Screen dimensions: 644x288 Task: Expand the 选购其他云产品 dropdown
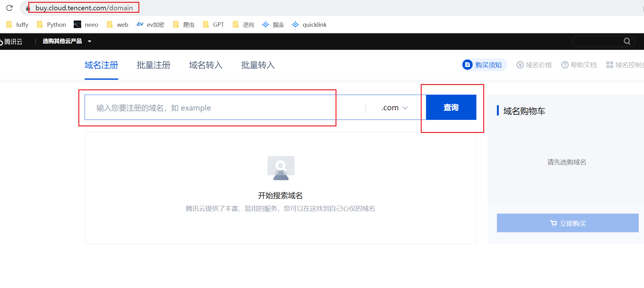click(67, 41)
